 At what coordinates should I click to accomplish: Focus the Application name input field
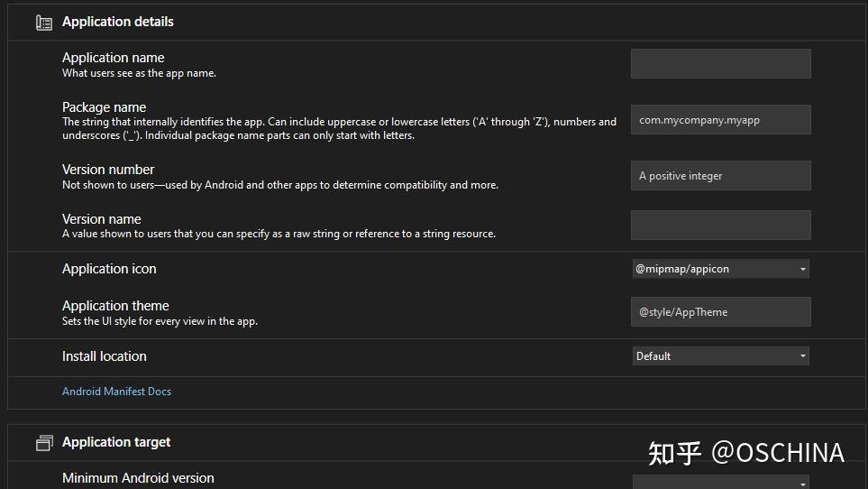click(x=721, y=64)
